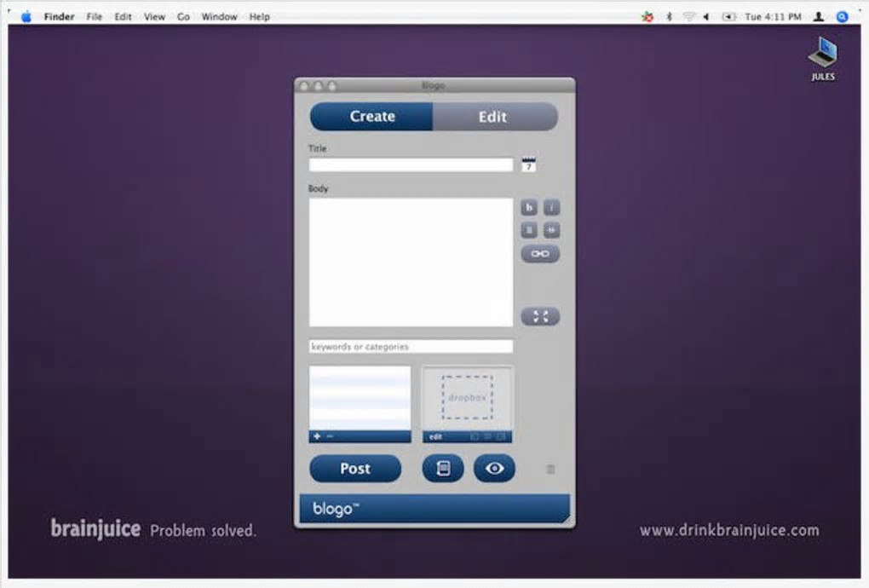Open Spotlight search in the menu bar
This screenshot has width=869, height=588.
[x=842, y=17]
